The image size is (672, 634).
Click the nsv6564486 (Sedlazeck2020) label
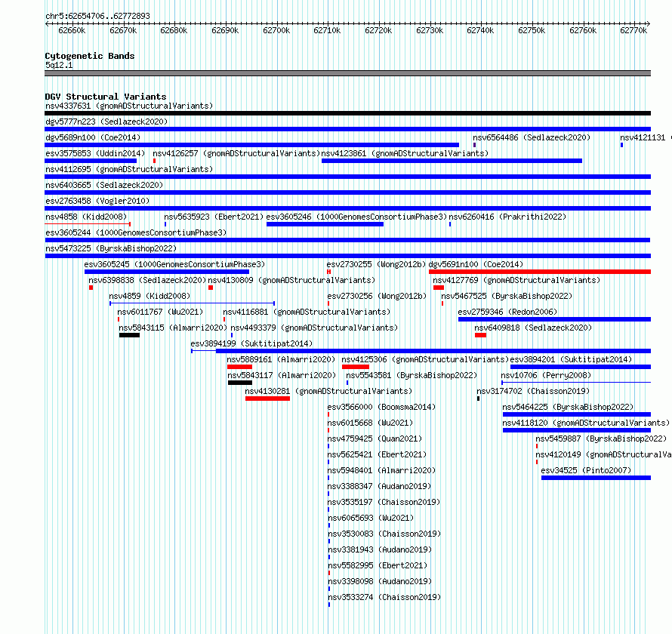pos(532,137)
